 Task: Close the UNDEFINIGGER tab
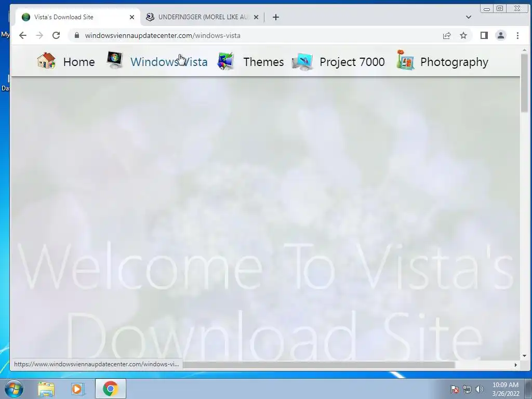(x=256, y=17)
